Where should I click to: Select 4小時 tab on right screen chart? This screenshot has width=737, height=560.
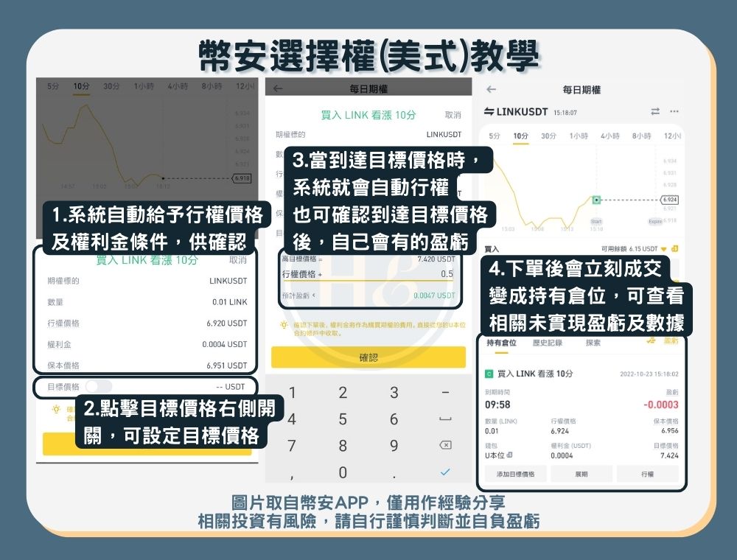(x=610, y=136)
